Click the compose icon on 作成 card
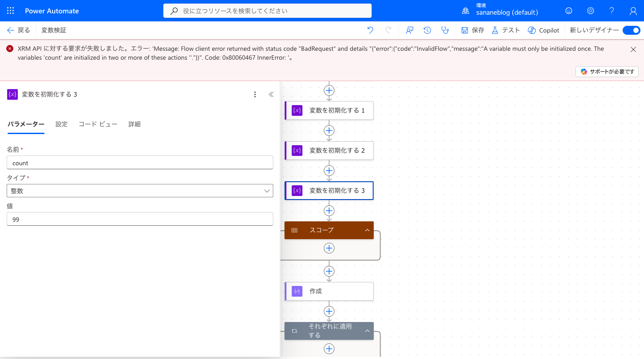The image size is (644, 359). point(297,291)
